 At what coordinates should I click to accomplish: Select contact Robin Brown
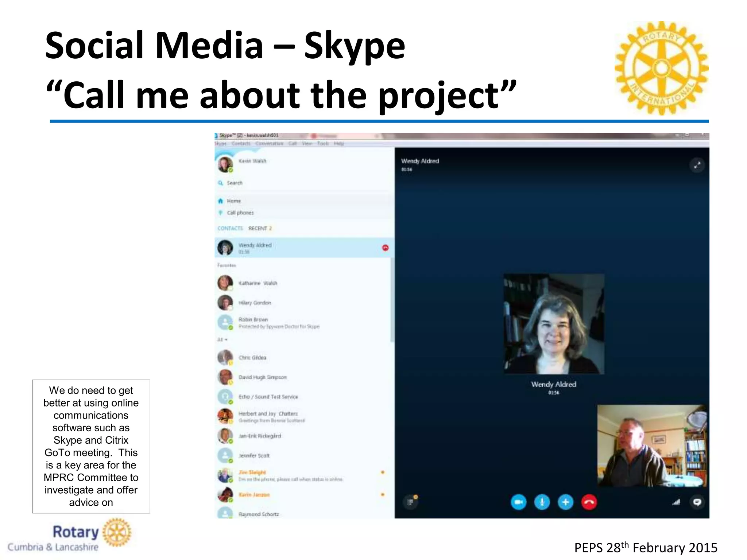click(x=302, y=323)
